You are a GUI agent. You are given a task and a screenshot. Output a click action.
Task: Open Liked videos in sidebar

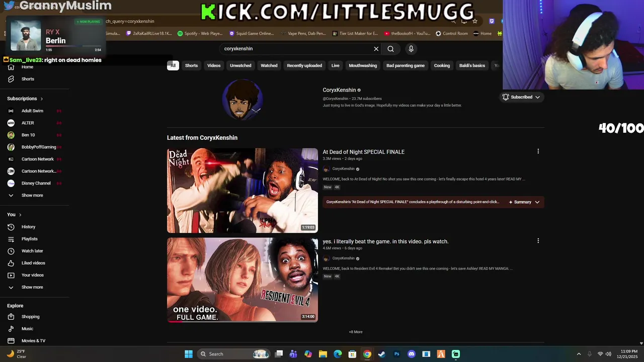[33, 263]
